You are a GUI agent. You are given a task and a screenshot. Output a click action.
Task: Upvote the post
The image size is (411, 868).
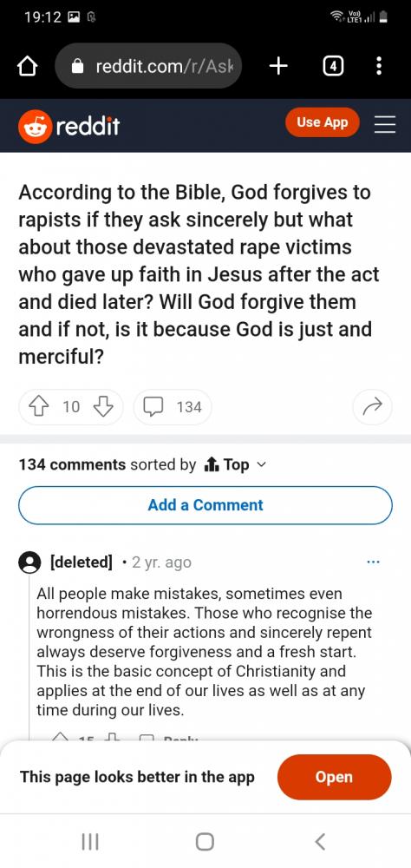[38, 407]
